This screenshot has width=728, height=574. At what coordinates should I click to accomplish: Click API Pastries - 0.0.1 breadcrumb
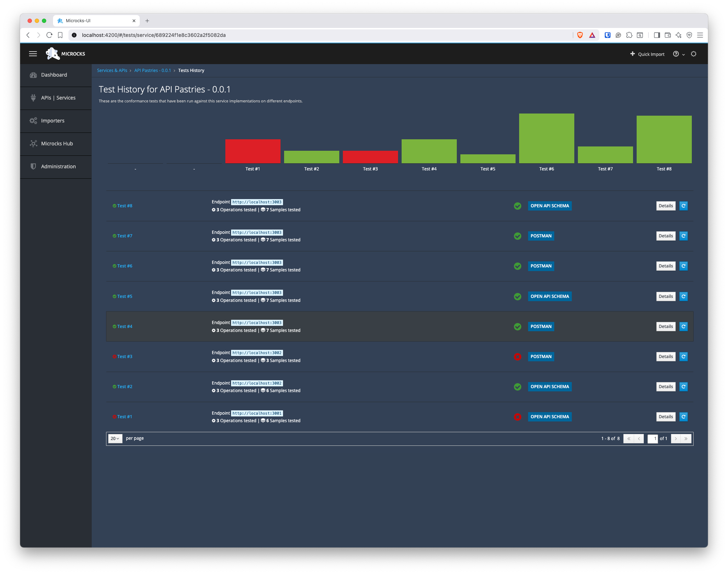152,71
